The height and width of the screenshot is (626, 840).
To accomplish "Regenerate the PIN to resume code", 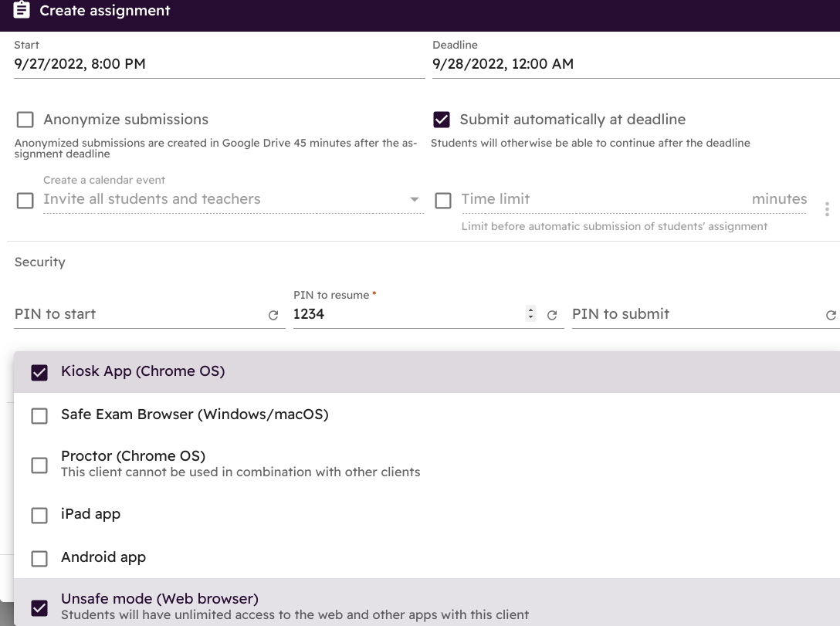I will (x=552, y=315).
